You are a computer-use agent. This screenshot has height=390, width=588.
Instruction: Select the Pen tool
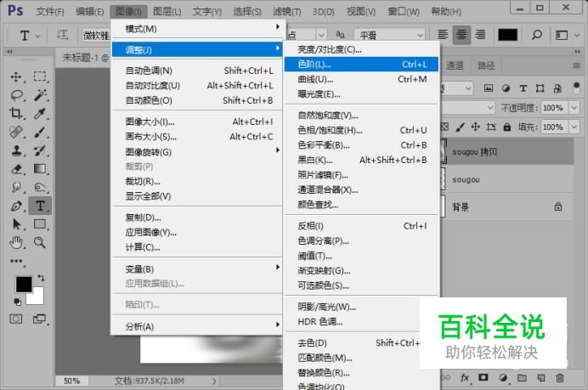(x=16, y=206)
